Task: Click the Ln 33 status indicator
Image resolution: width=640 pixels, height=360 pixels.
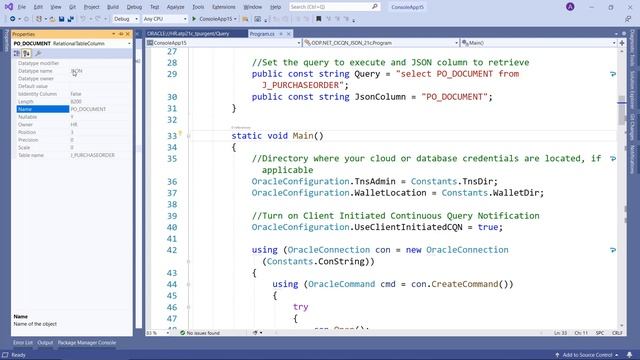Action: 560,333
